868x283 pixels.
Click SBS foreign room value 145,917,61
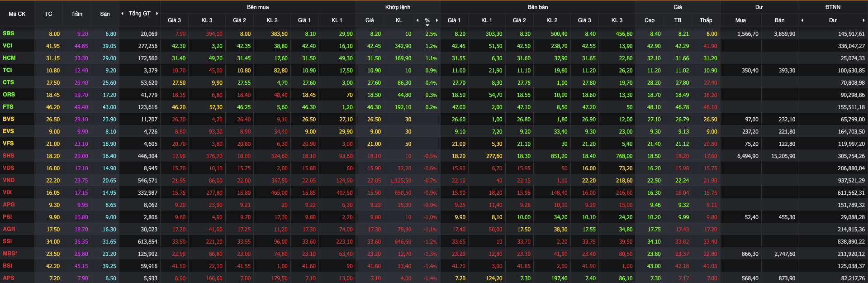pos(851,34)
